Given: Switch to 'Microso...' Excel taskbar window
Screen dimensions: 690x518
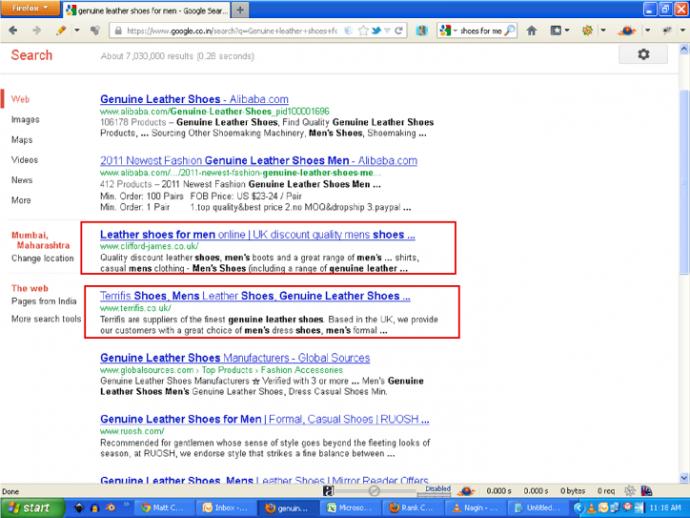Looking at the screenshot, I should [350, 508].
